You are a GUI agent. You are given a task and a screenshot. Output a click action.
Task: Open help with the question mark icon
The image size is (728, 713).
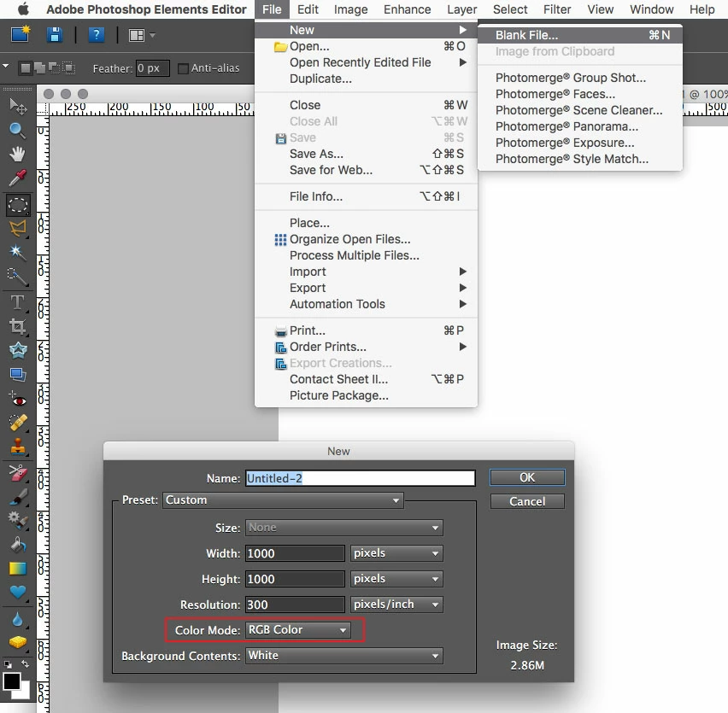[x=96, y=35]
